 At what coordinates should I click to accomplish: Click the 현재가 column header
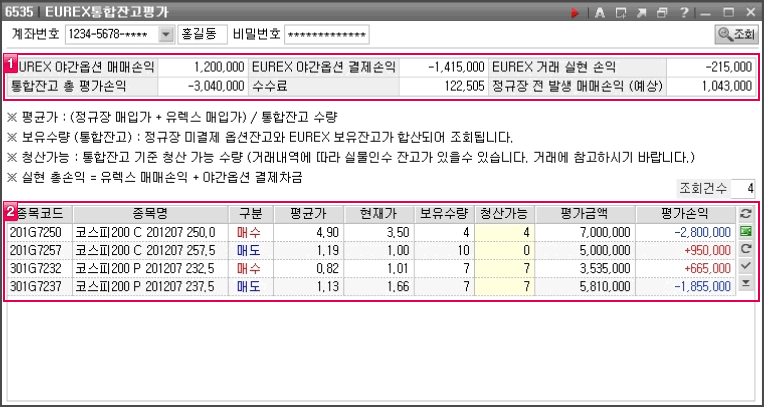pos(379,213)
